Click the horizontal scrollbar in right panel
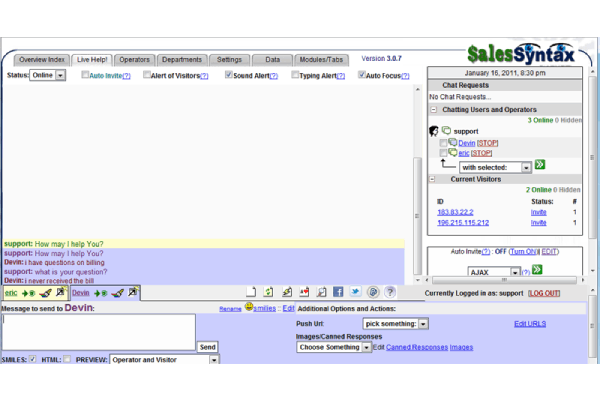The height and width of the screenshot is (400, 600). click(504, 280)
